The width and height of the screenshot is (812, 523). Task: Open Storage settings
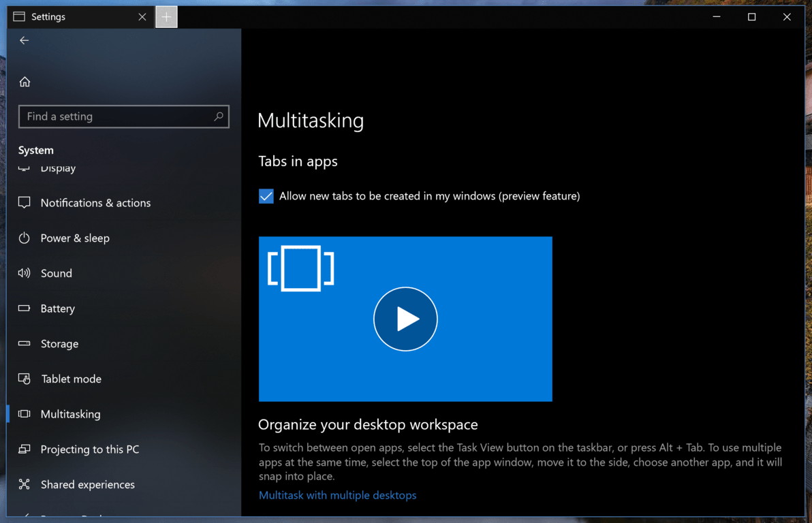(x=124, y=343)
